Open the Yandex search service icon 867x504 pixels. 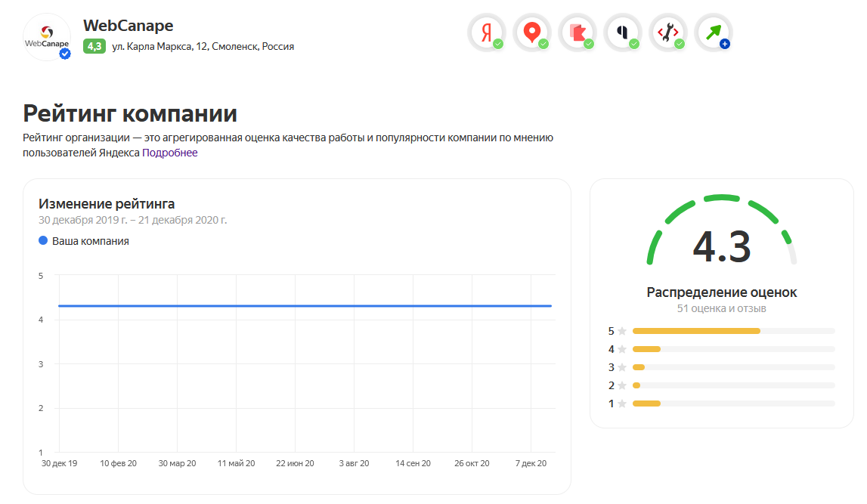487,32
